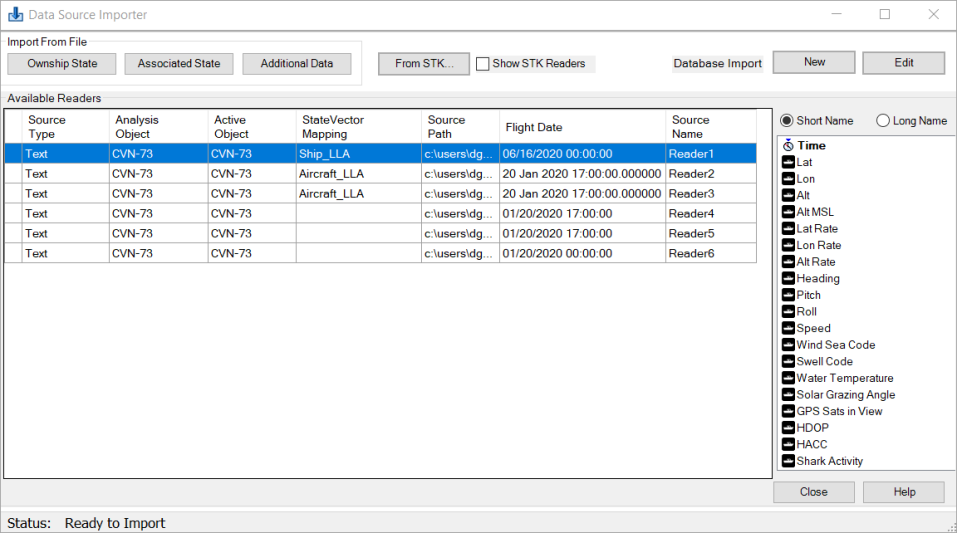Select the Short Name radio button
Viewport: 957px width, 533px height.
[x=786, y=121]
